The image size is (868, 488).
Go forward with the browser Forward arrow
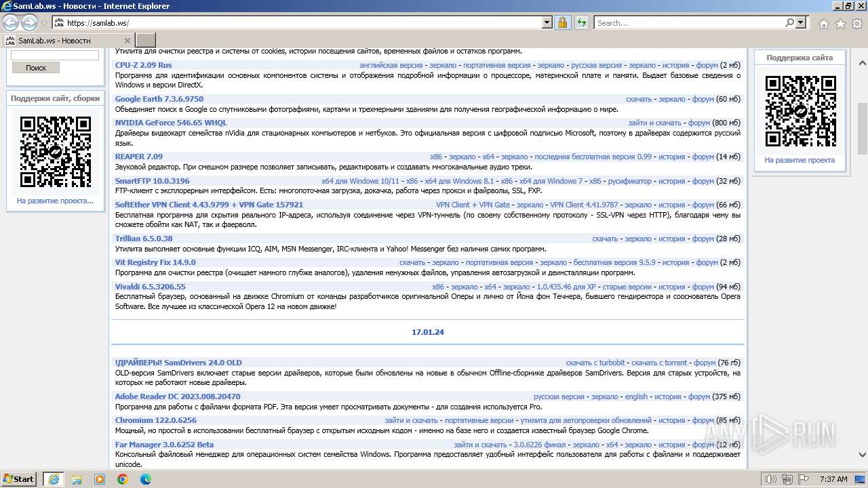click(29, 23)
